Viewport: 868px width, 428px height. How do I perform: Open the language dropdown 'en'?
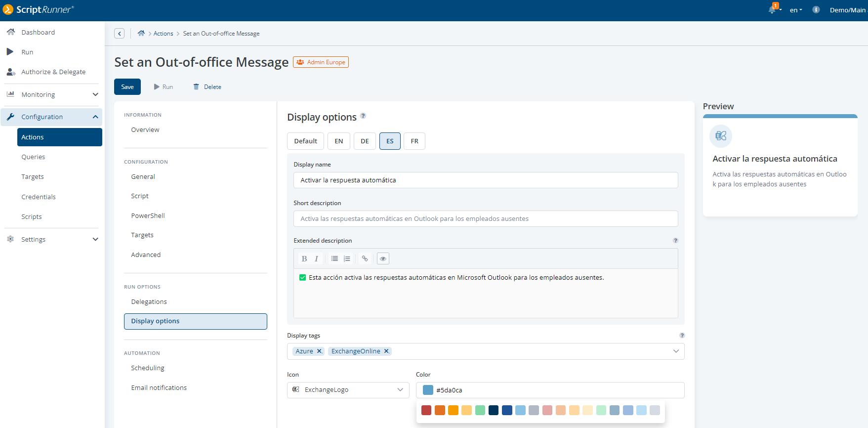pos(796,10)
